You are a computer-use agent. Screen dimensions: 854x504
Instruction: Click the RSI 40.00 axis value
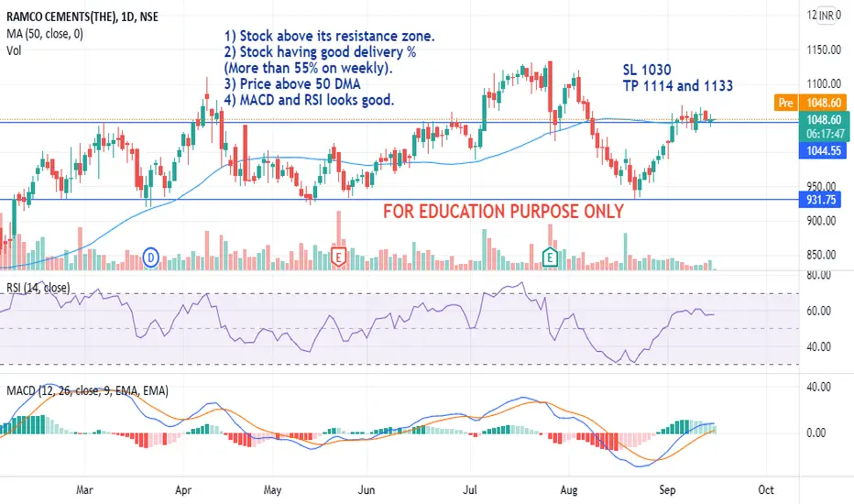pos(818,347)
